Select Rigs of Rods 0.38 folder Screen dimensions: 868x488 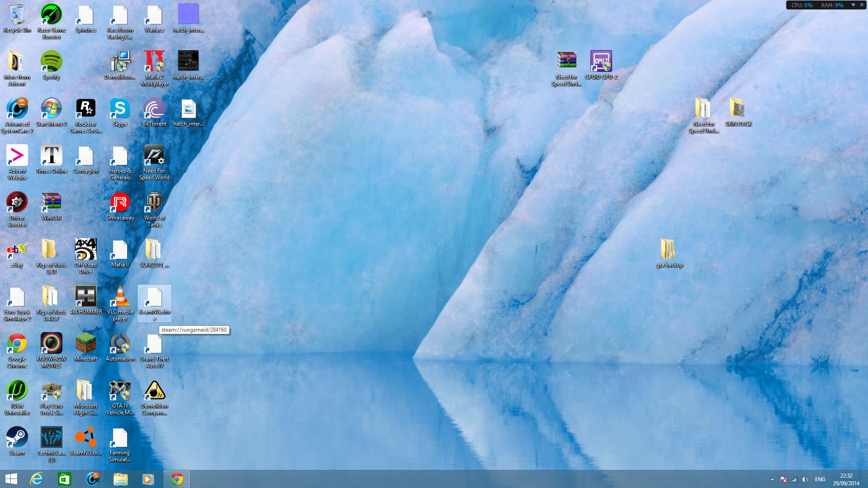click(x=51, y=257)
